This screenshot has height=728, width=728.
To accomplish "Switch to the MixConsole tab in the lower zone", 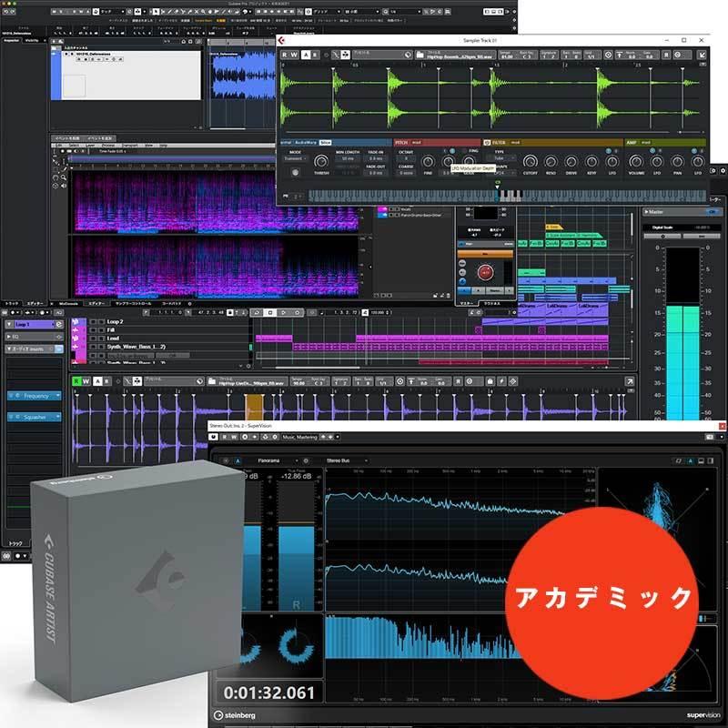I will [68, 304].
